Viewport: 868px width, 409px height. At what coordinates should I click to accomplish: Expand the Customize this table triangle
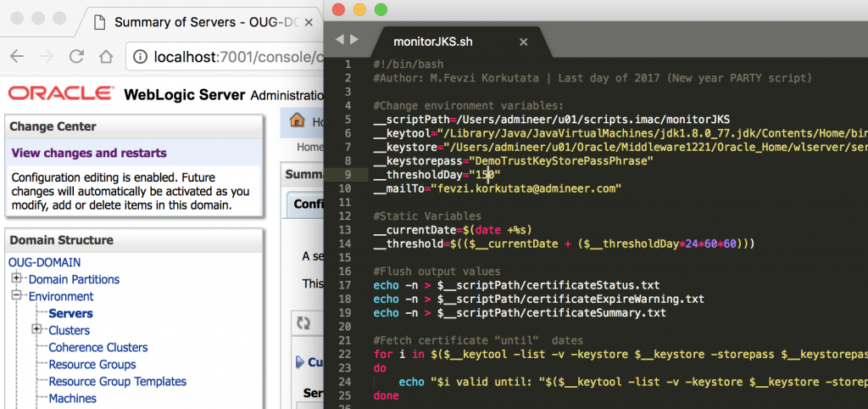pyautogui.click(x=300, y=362)
